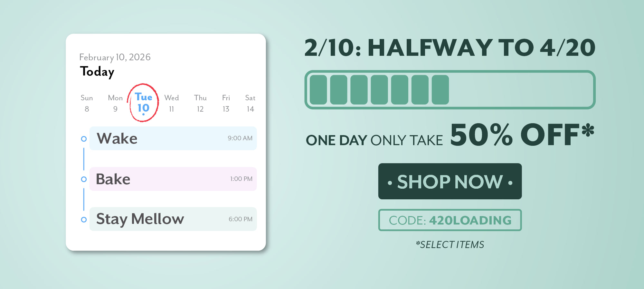Switch to Thursday 12 in the calendar

click(x=200, y=103)
